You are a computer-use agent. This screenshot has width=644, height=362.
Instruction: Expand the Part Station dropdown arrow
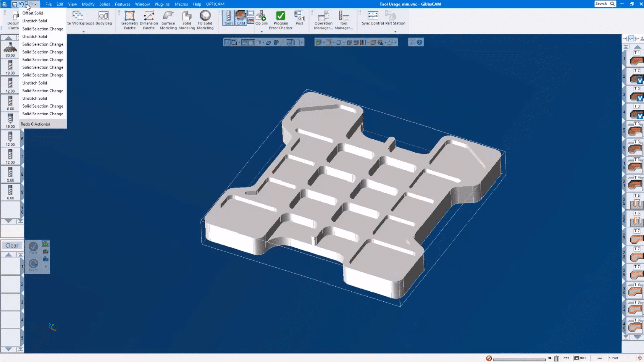pyautogui.click(x=395, y=32)
